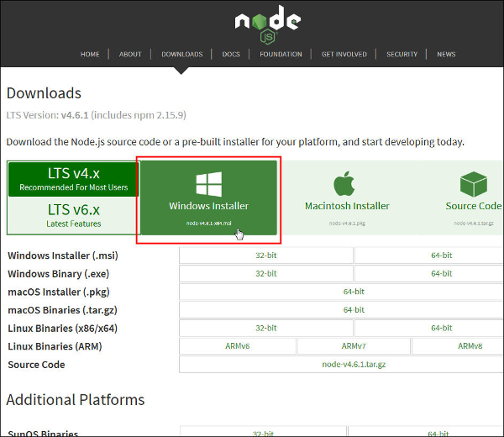
Task: Click the node-v4.6.1.pkg filename
Action: coord(347,224)
